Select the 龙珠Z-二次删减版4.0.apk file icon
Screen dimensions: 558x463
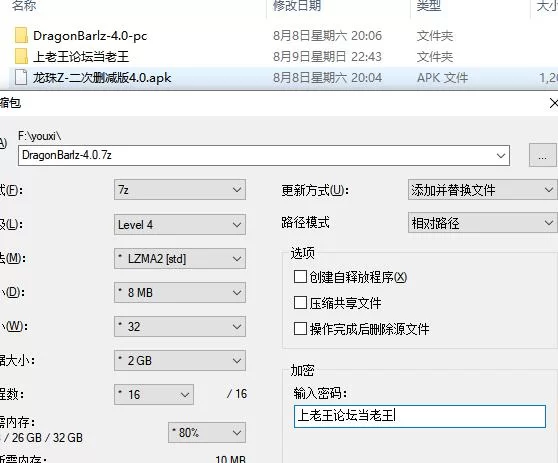21,78
